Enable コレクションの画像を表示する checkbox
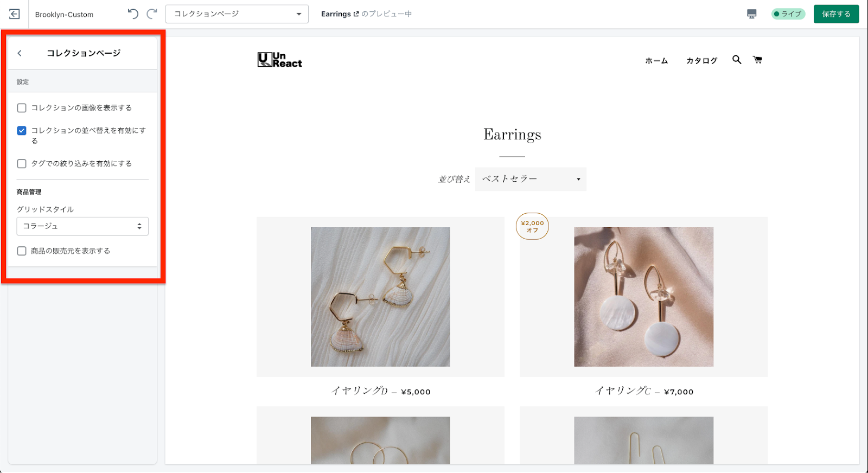Image resolution: width=868 pixels, height=473 pixels. coord(22,108)
